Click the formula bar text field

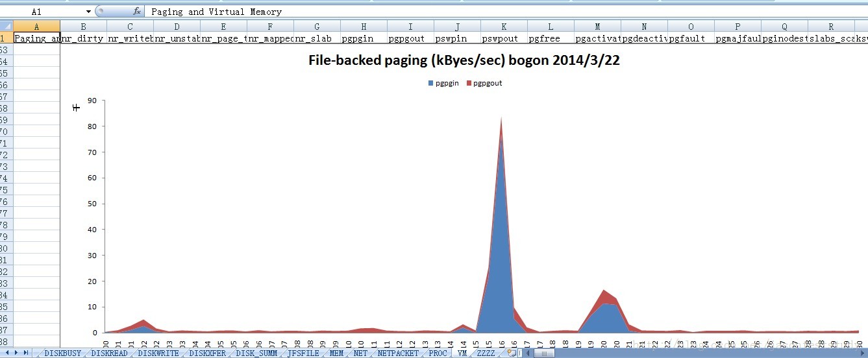point(454,12)
